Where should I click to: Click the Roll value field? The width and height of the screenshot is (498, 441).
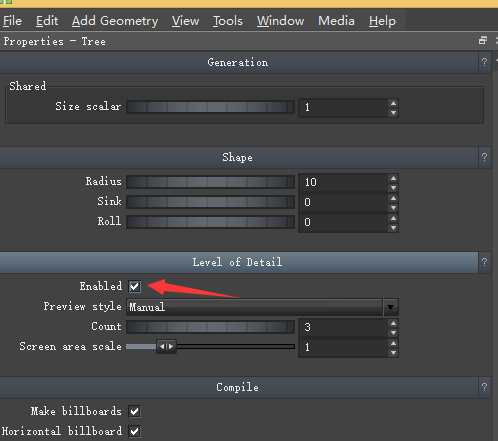(x=343, y=222)
